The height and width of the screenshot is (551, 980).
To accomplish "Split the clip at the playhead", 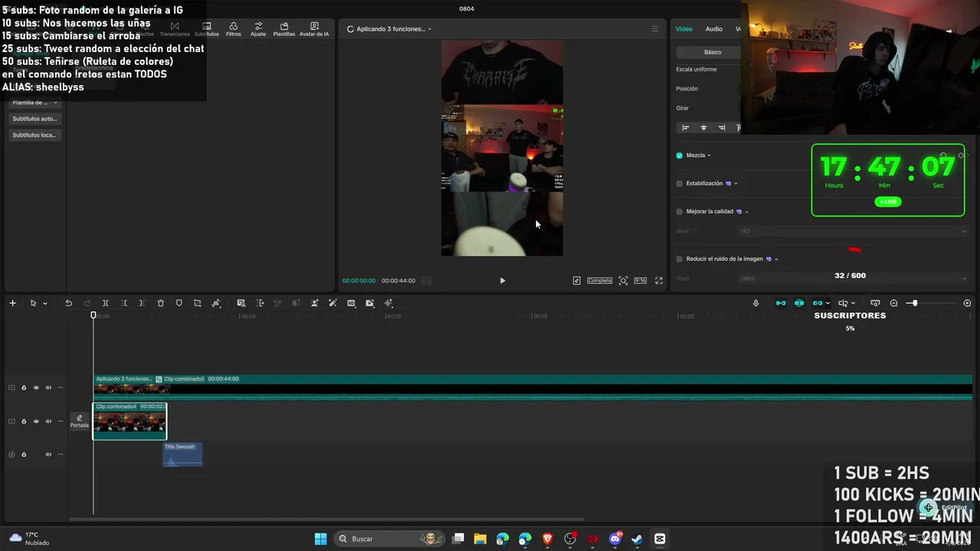I will pyautogui.click(x=106, y=303).
